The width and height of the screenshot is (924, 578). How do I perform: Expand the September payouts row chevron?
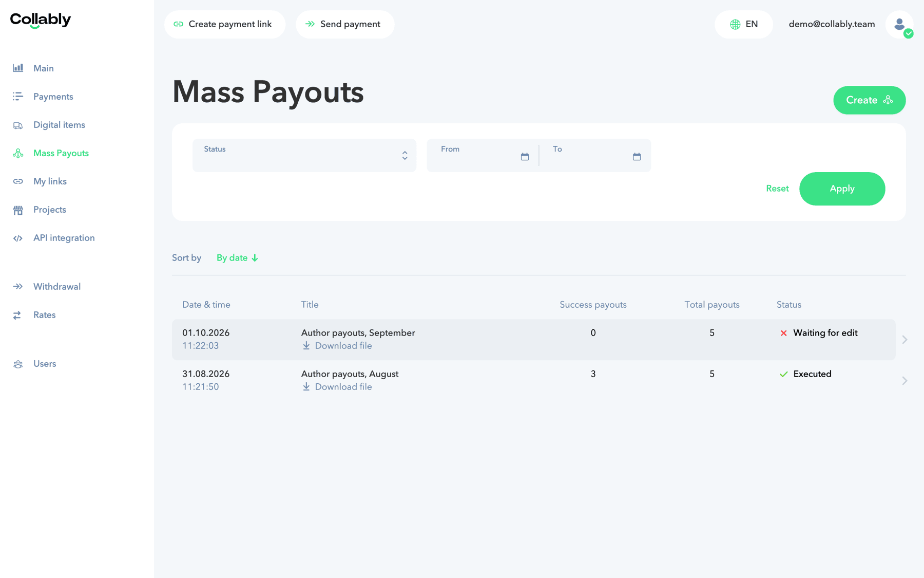point(904,339)
